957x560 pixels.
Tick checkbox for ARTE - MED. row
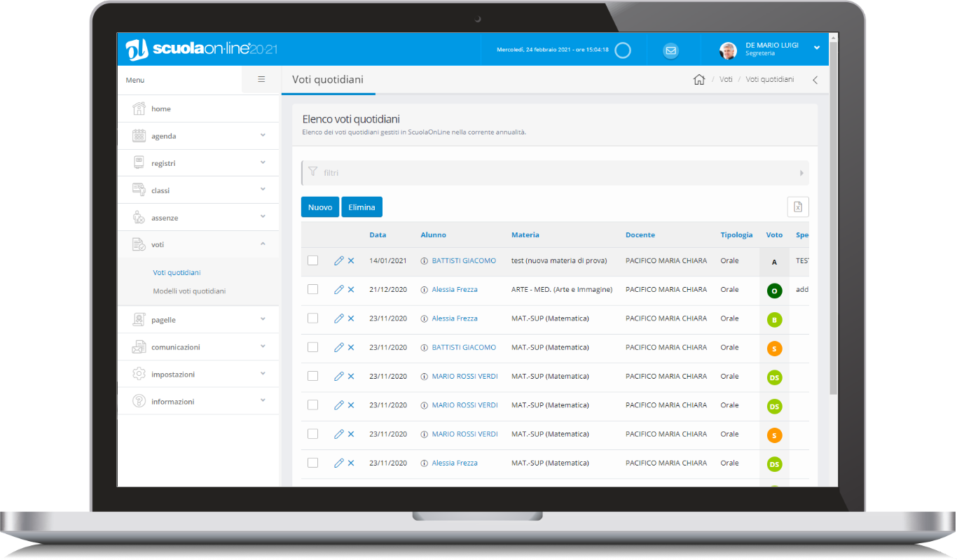[312, 289]
